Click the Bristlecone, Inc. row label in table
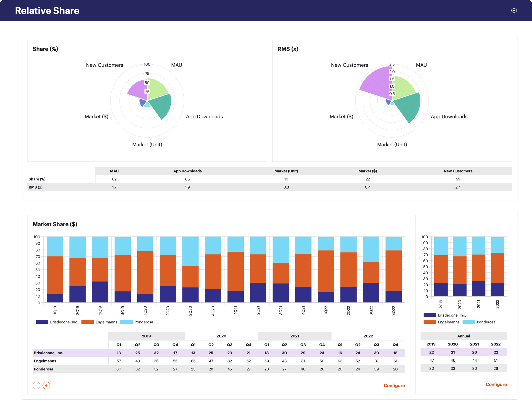 click(49, 353)
